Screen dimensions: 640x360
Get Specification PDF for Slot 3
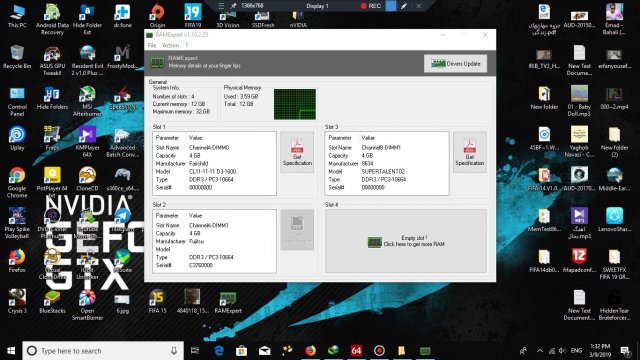(469, 152)
